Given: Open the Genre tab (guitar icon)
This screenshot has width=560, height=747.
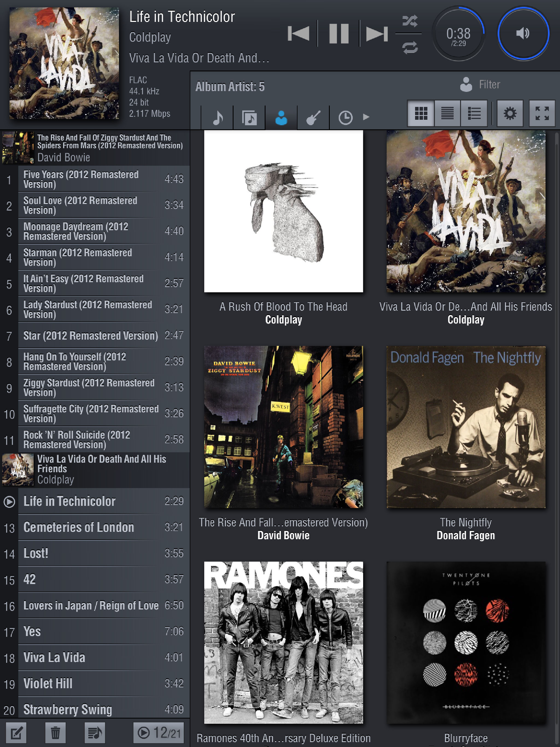Looking at the screenshot, I should pyautogui.click(x=313, y=118).
